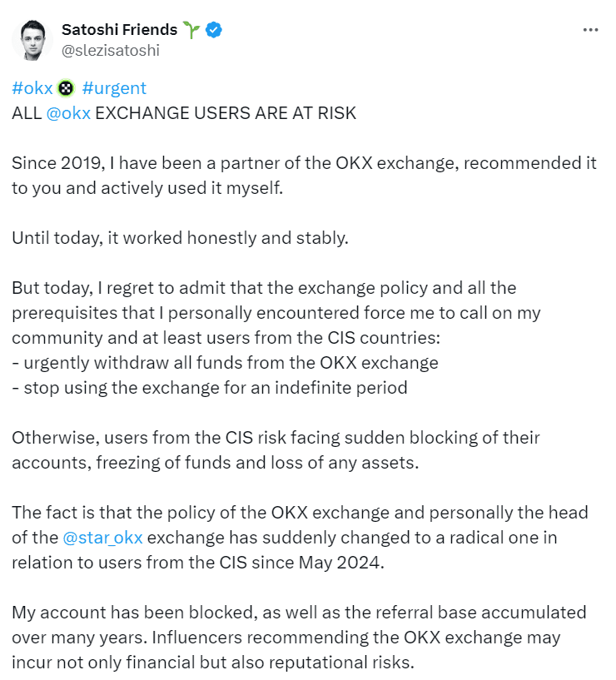Open Satoshi Friends' profile picture
Image resolution: width=616 pixels, height=680 pixels.
(x=32, y=38)
